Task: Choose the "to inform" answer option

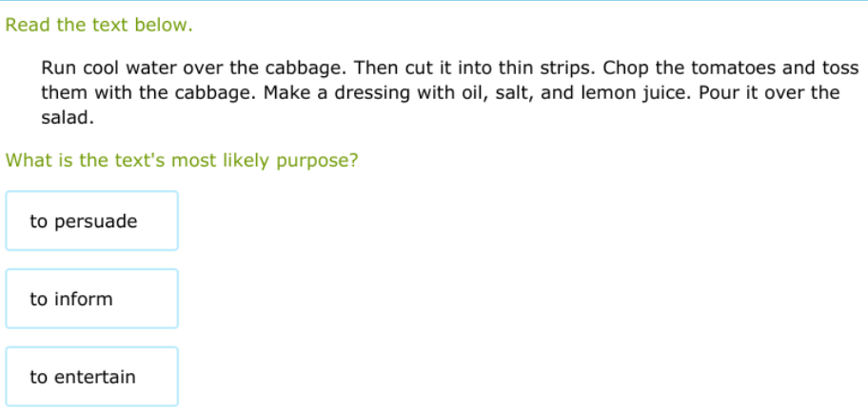Action: pyautogui.click(x=91, y=300)
